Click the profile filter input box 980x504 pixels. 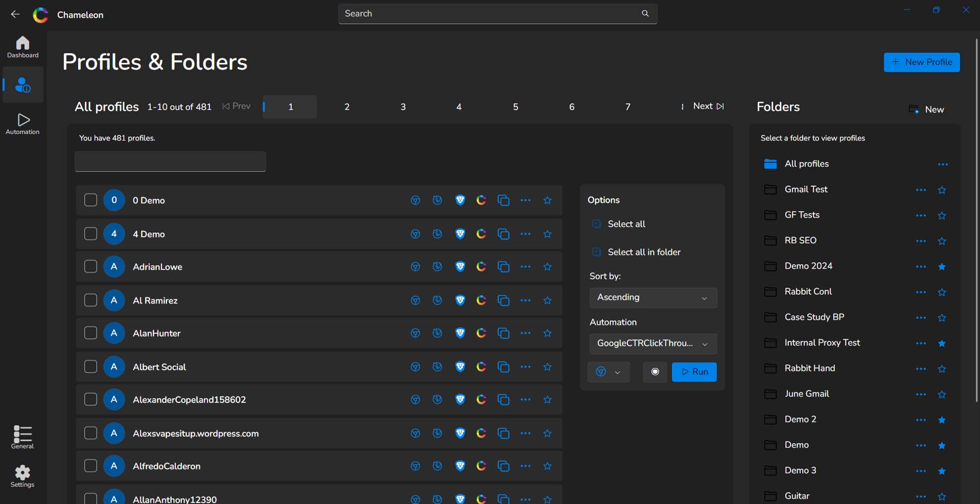(x=170, y=162)
